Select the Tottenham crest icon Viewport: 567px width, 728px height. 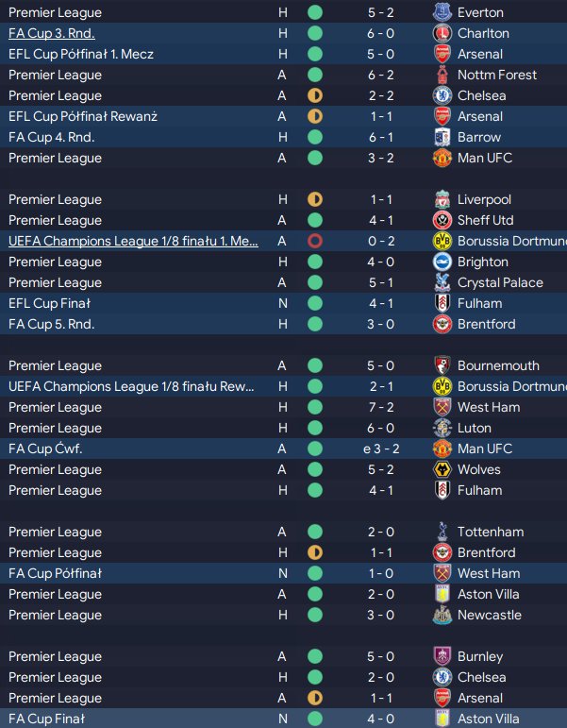tap(441, 533)
